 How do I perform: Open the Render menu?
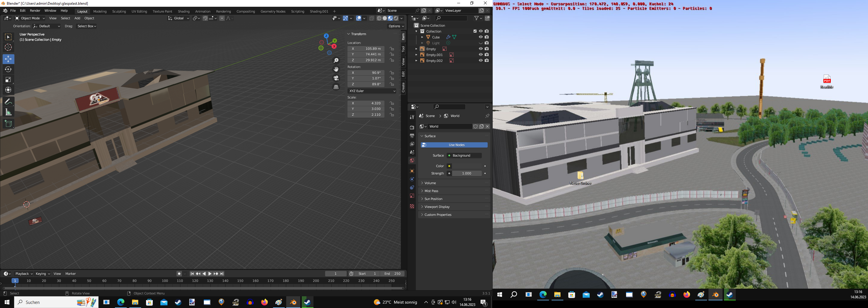(35, 11)
